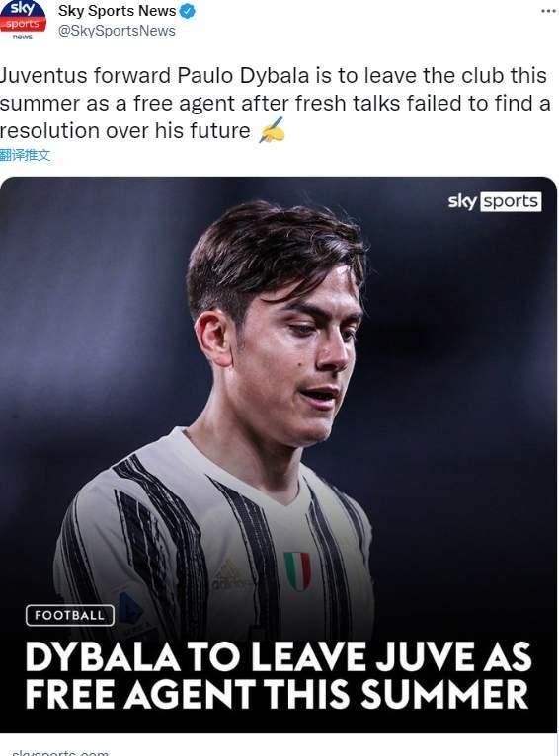This screenshot has width=559, height=756.
Task: Click the blue verified badge
Action: (187, 11)
